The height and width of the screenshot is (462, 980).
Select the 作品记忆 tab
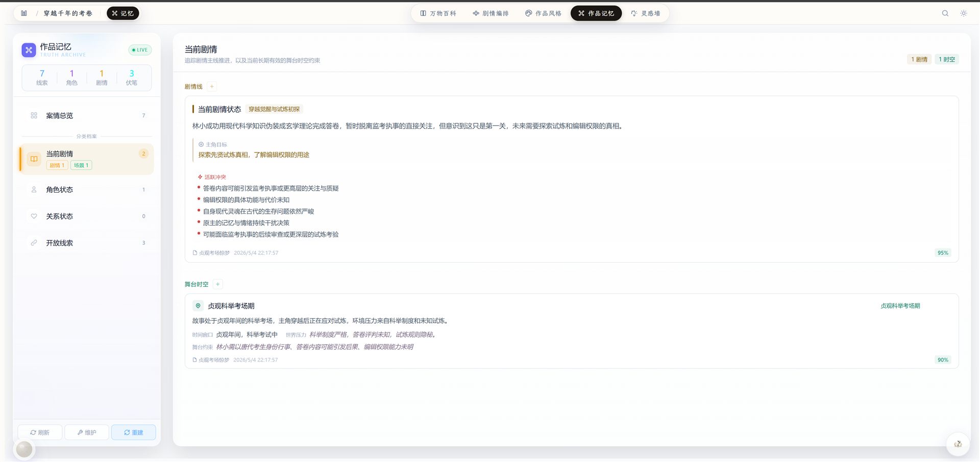(596, 13)
